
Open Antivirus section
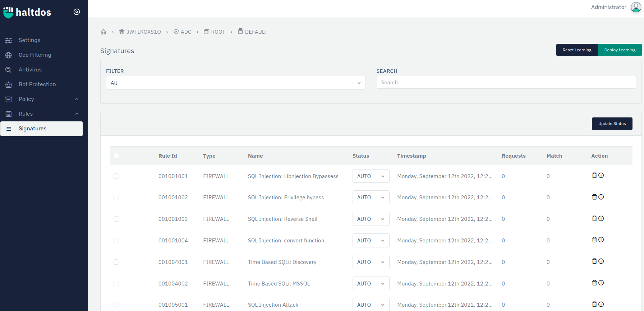point(30,70)
